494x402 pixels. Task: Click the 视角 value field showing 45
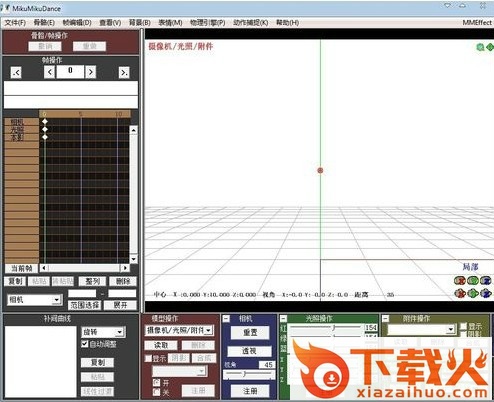[267, 365]
